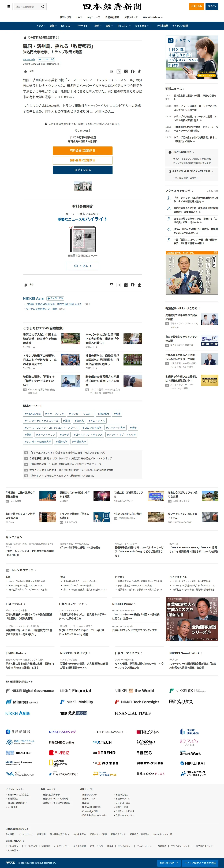224x868 pixels.
Task: Open 日経転職版 logo link
Action: tap(18, 732)
